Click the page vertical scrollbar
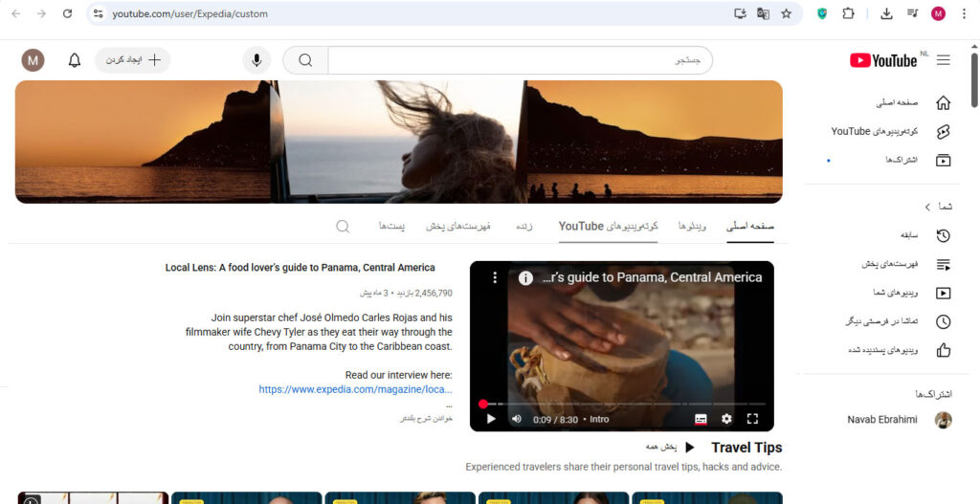Image resolution: width=980 pixels, height=504 pixels. tap(973, 80)
